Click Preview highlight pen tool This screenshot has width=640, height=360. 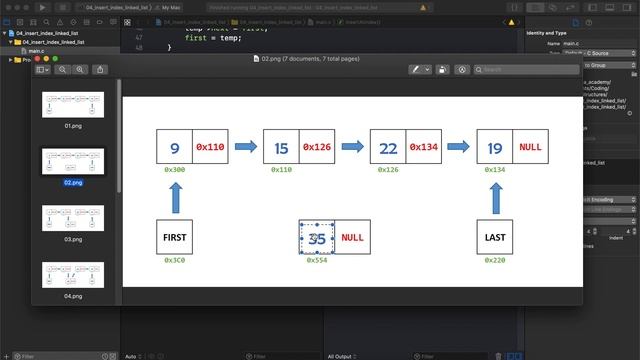click(415, 70)
